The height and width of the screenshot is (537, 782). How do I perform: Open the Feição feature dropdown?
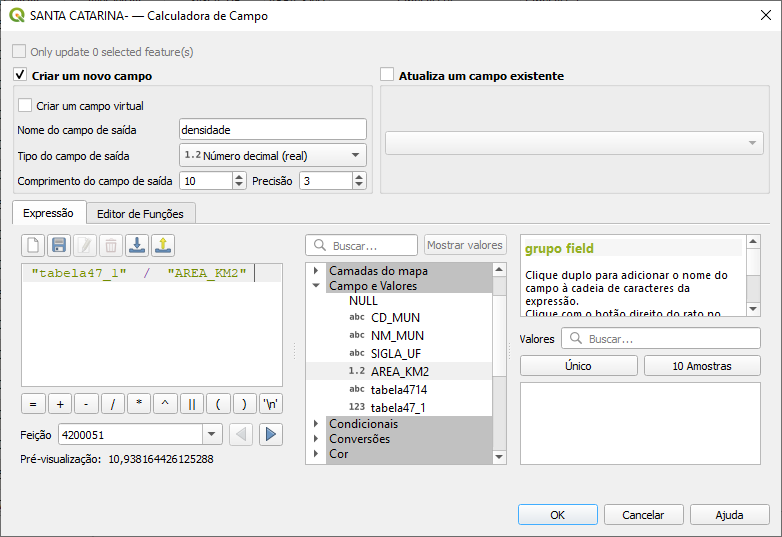coord(211,434)
